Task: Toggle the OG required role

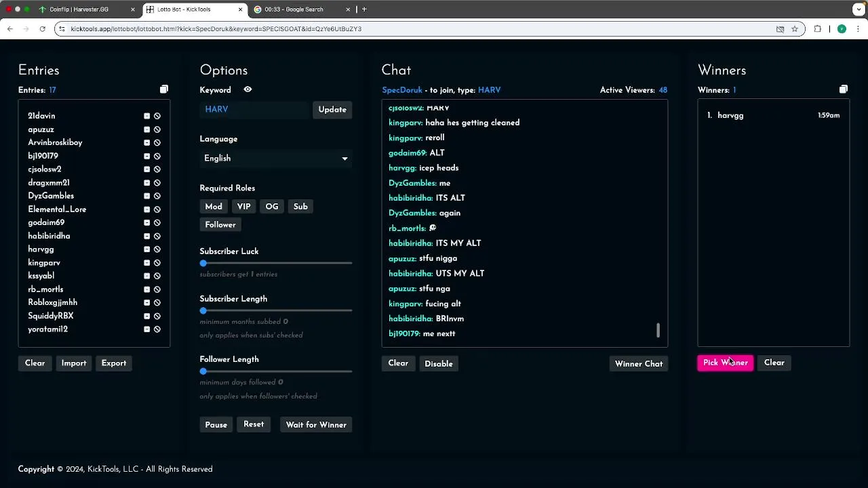Action: 272,207
